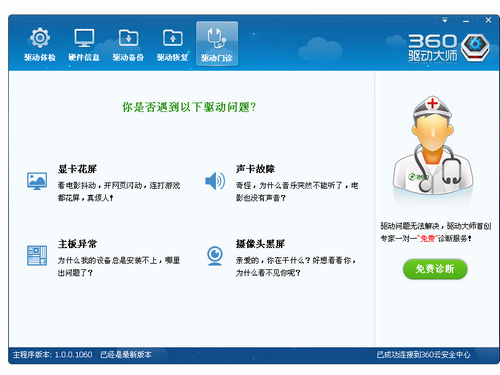The width and height of the screenshot is (500, 375).
Task: Close the 360驱动大师 window
Action: 488,20
